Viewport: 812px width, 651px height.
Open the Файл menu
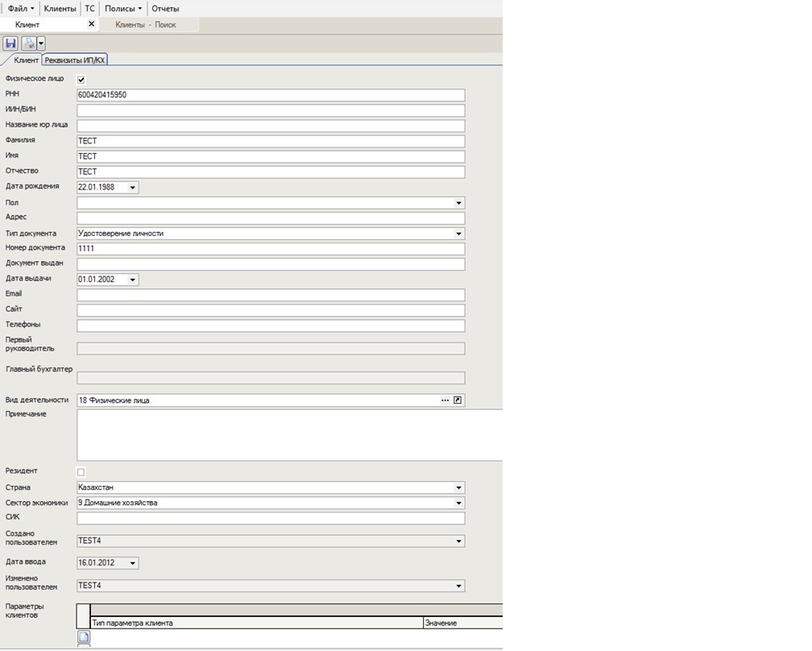[21, 8]
